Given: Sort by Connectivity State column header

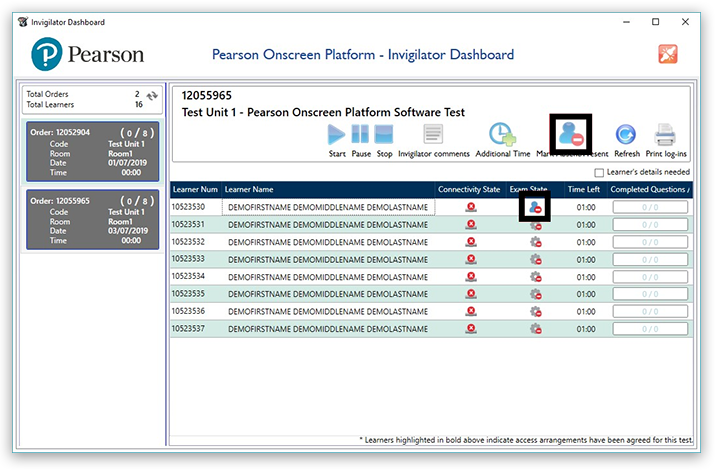Looking at the screenshot, I should click(468, 189).
